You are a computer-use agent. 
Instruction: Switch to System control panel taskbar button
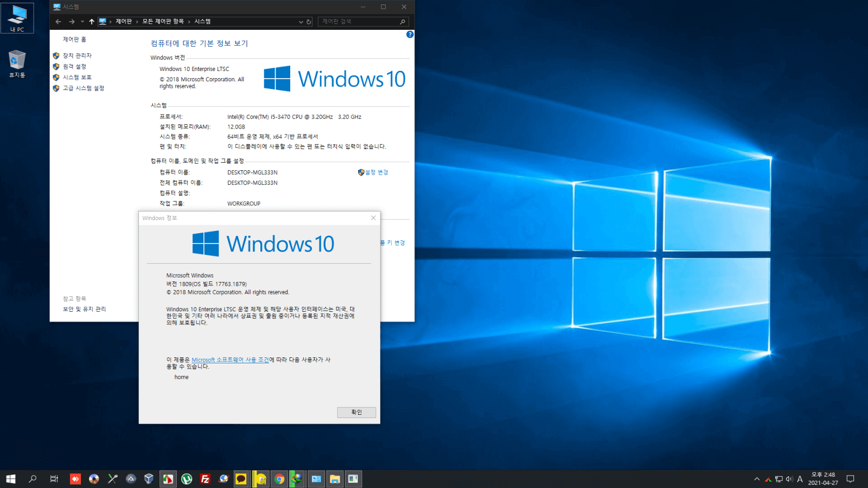pyautogui.click(x=316, y=479)
